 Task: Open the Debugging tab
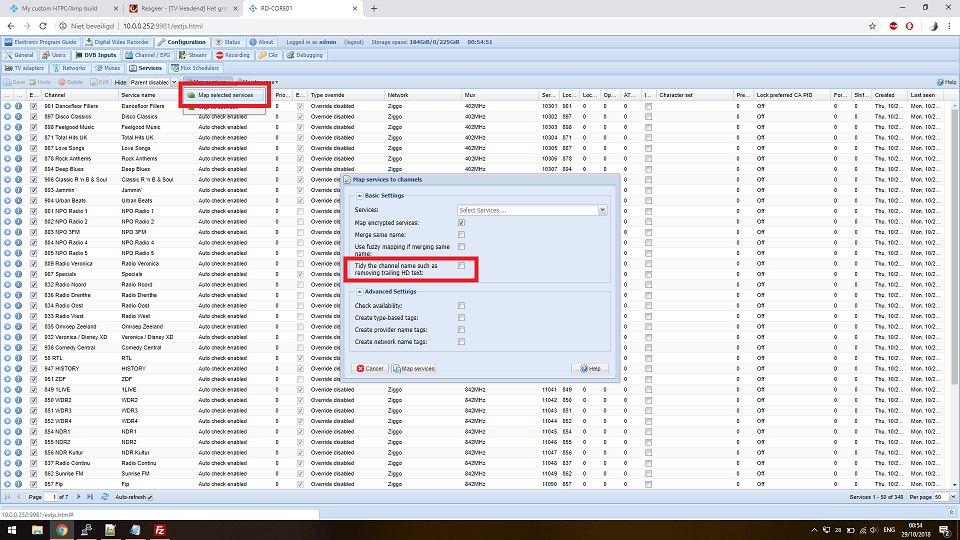coord(305,55)
